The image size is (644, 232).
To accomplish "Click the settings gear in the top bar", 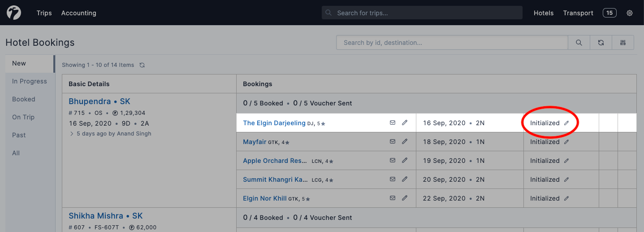I will tap(630, 13).
